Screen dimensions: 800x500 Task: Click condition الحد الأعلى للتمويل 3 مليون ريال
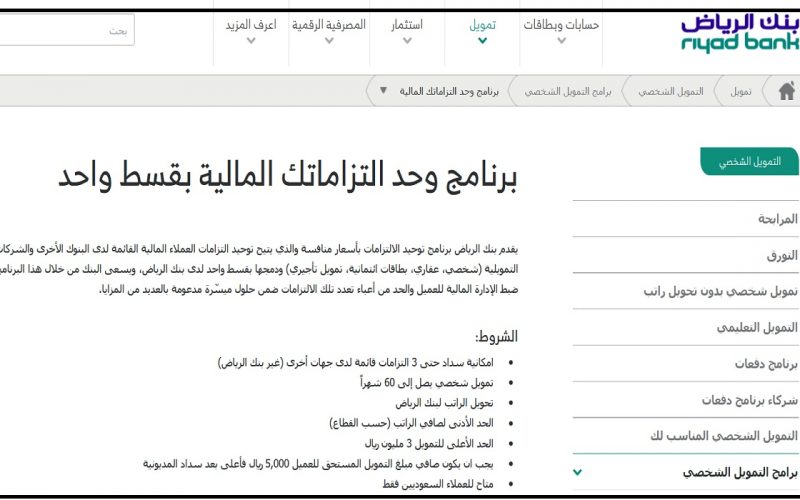tap(429, 443)
